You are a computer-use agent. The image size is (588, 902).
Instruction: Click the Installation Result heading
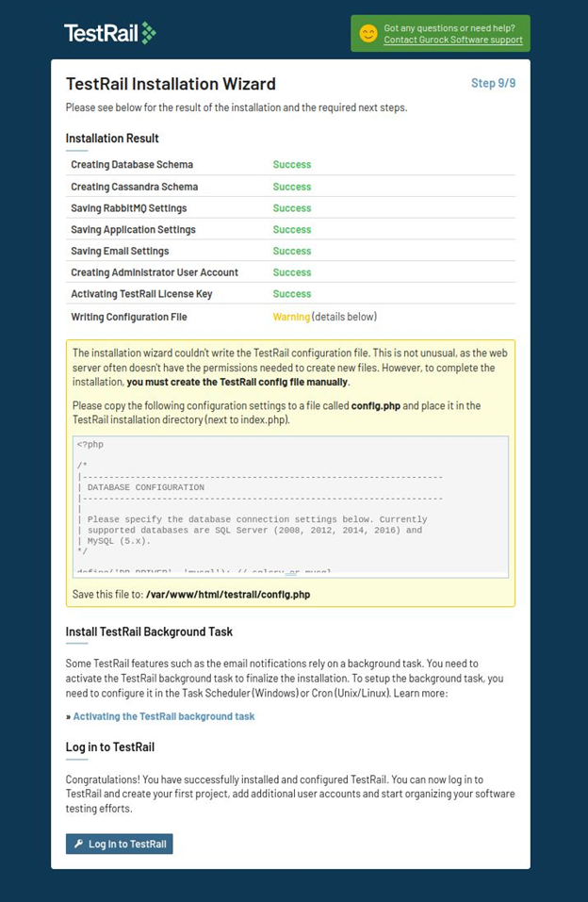(x=112, y=139)
